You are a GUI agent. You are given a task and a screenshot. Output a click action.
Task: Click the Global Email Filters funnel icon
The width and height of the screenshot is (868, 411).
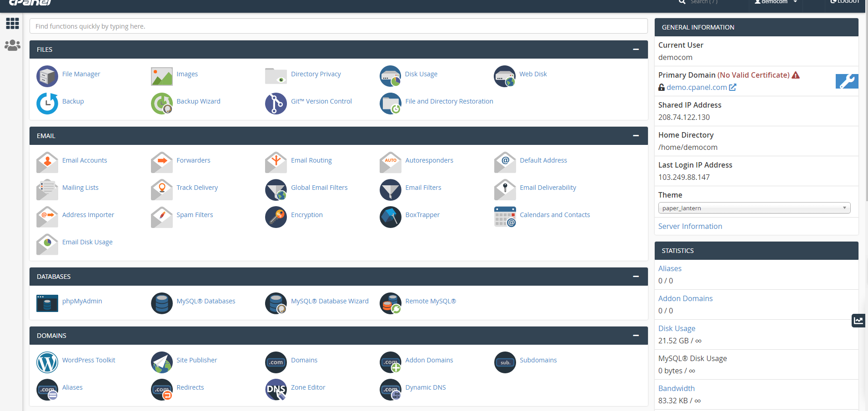[276, 190]
